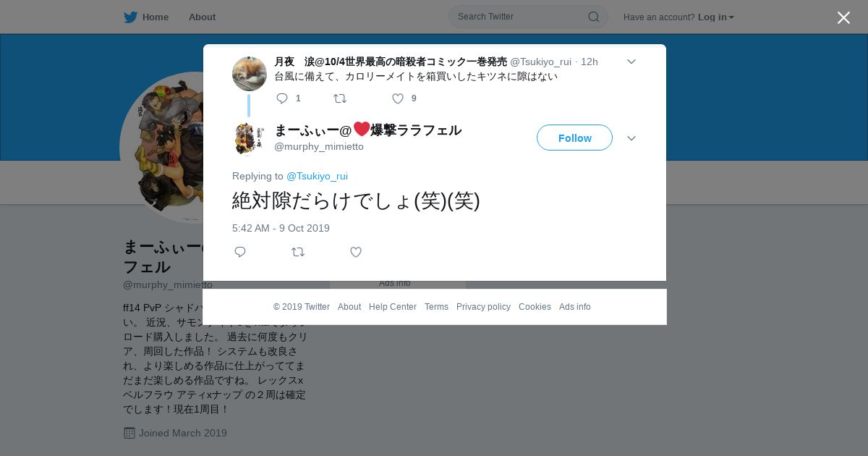
Task: Expand the parent tweet options chevron
Action: click(631, 62)
